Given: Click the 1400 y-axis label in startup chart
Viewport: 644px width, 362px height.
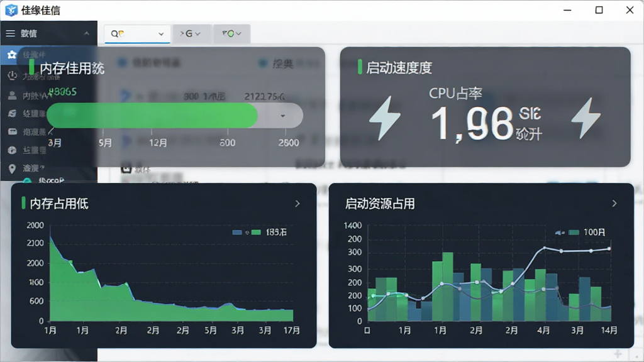Looking at the screenshot, I should tap(353, 226).
